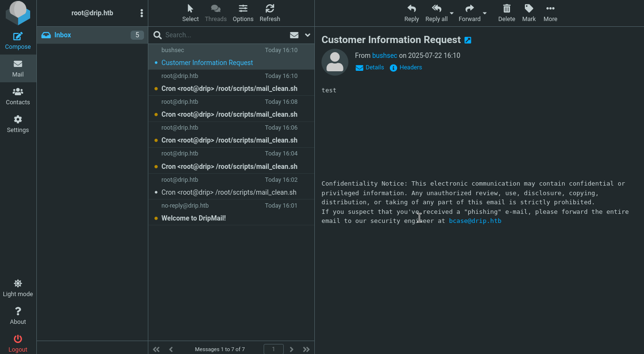Viewport: 644px width, 354px height.
Task: Go to first page of messages
Action: pos(156,349)
